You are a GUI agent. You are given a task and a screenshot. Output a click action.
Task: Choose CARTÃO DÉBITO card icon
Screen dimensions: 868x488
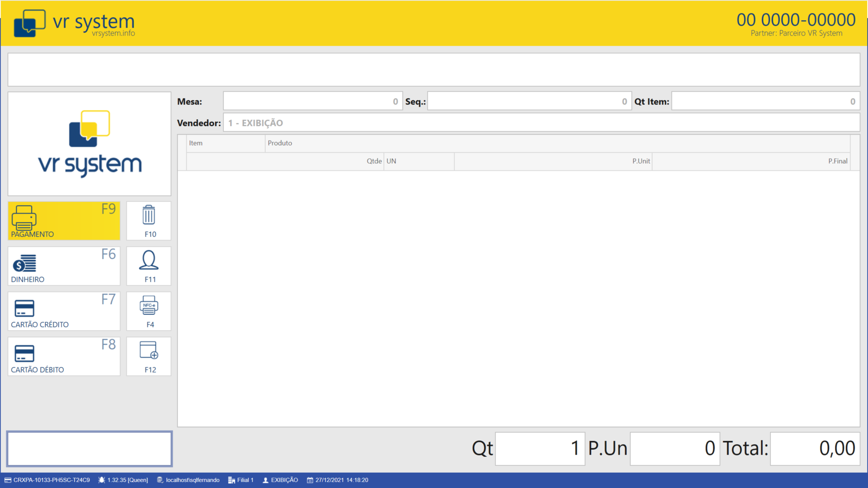[x=24, y=353]
